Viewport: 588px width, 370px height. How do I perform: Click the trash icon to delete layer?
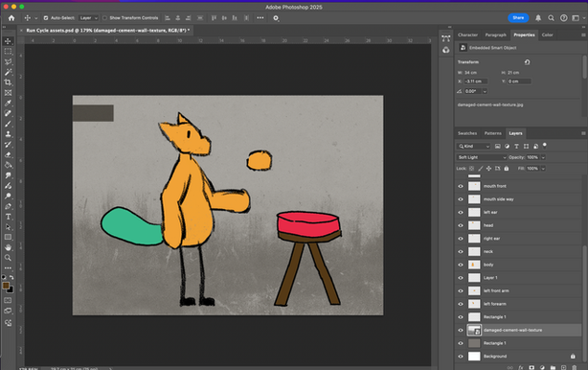click(x=575, y=368)
